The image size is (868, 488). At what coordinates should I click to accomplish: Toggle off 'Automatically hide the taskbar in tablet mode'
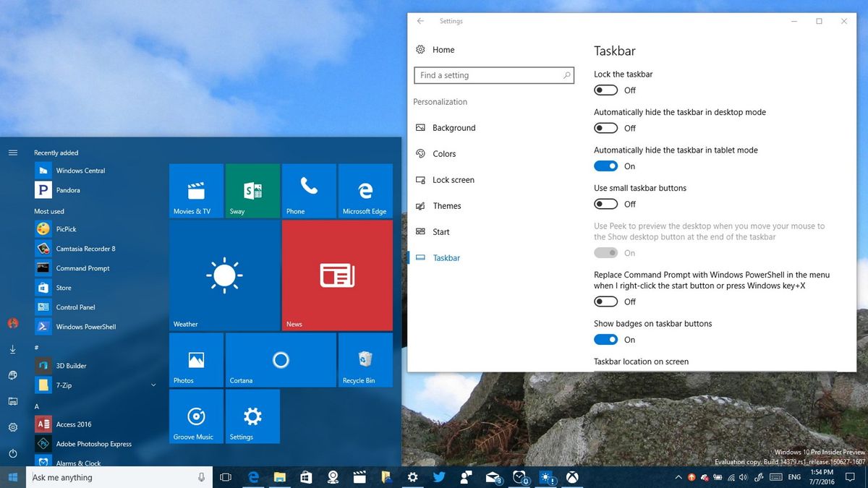pos(605,166)
